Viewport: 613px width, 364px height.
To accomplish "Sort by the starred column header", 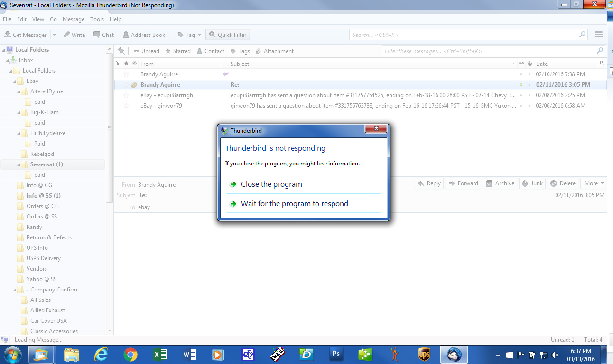I will (x=126, y=64).
